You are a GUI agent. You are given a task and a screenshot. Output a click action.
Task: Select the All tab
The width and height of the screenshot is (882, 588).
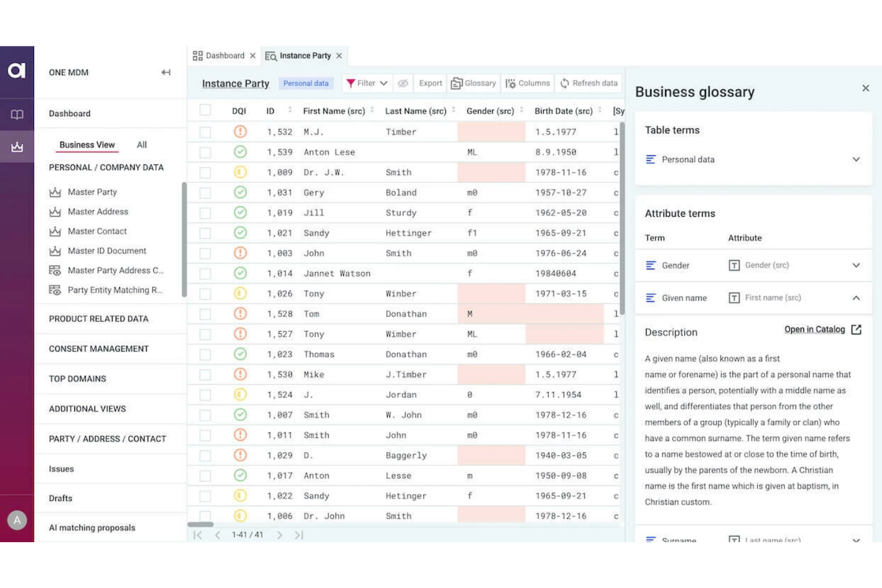point(142,145)
